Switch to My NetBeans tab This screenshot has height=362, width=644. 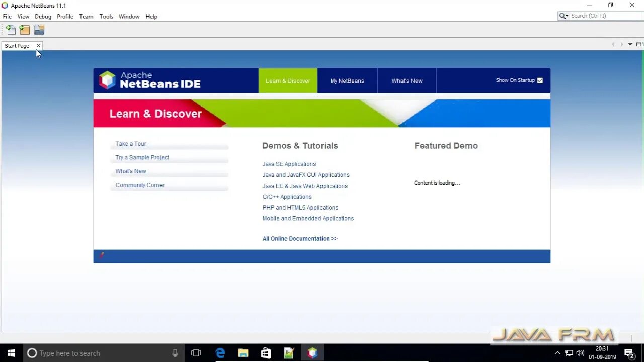tap(347, 81)
